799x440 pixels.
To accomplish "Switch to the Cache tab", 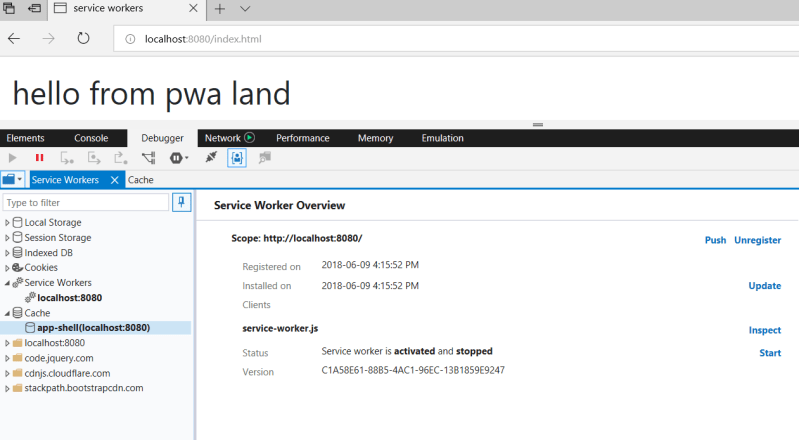I will pyautogui.click(x=141, y=180).
